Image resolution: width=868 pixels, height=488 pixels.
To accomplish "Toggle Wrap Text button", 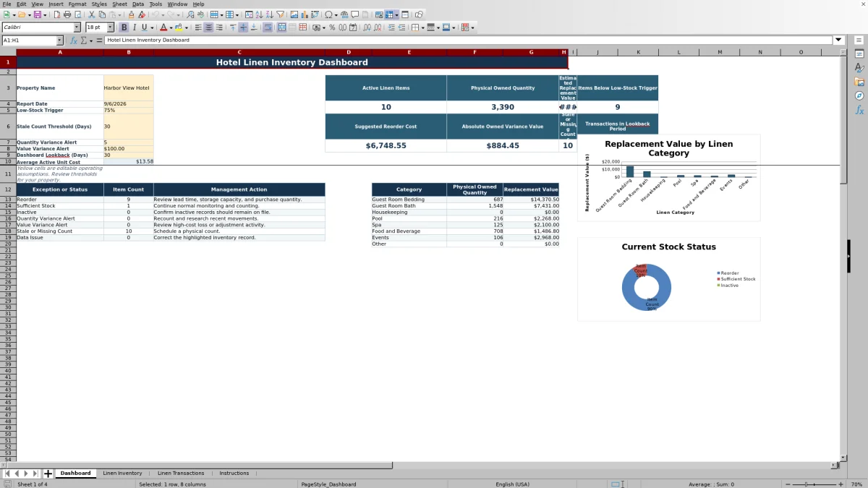I will [x=268, y=27].
